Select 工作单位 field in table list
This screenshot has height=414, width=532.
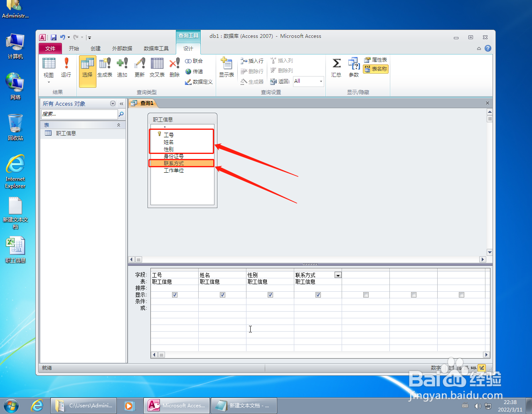coord(173,170)
